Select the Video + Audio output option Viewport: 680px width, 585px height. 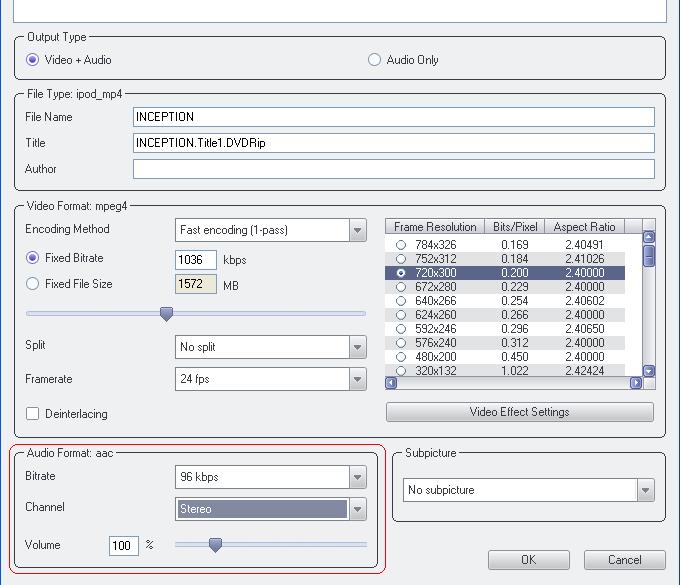(33, 60)
